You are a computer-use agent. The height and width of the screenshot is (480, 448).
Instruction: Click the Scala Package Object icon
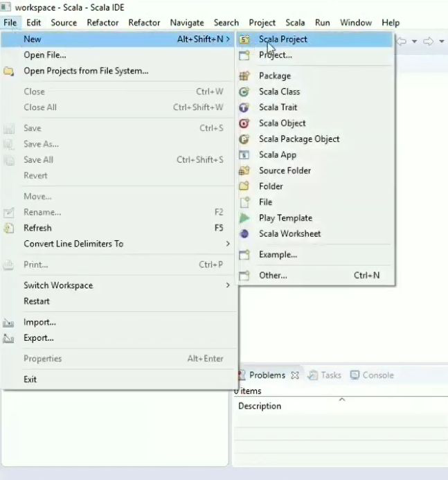pos(244,139)
